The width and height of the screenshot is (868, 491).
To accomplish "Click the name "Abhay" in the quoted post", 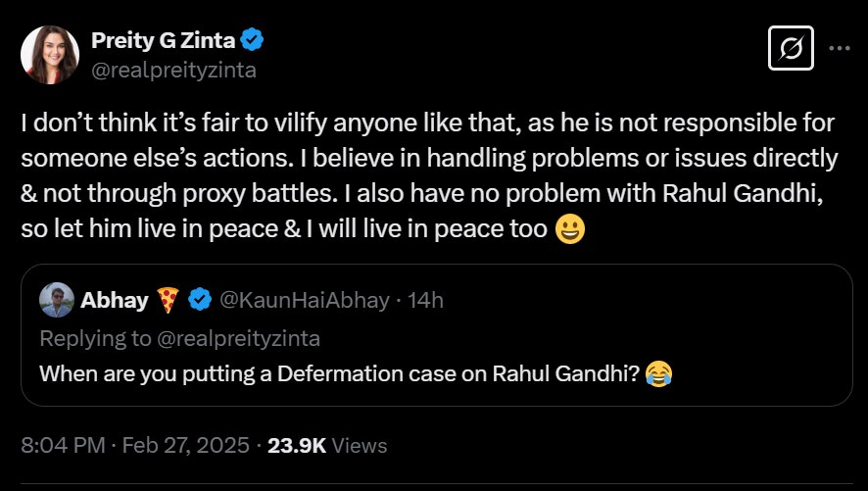I will [116, 300].
